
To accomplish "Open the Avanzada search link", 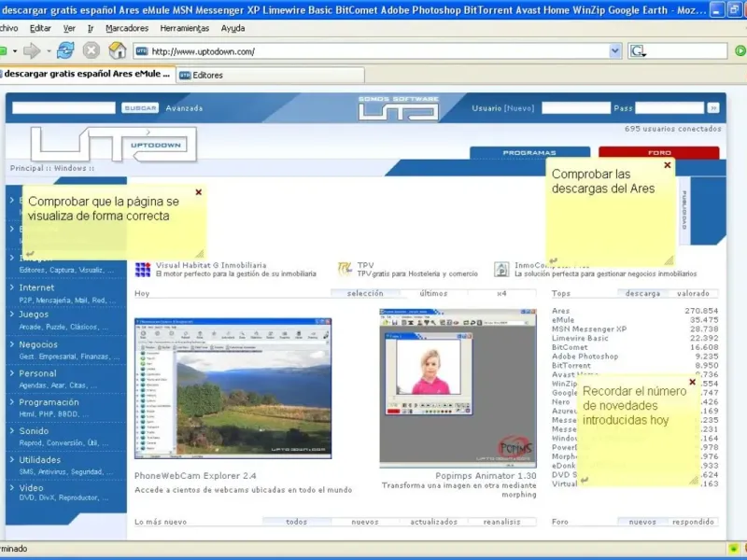I will point(184,108).
